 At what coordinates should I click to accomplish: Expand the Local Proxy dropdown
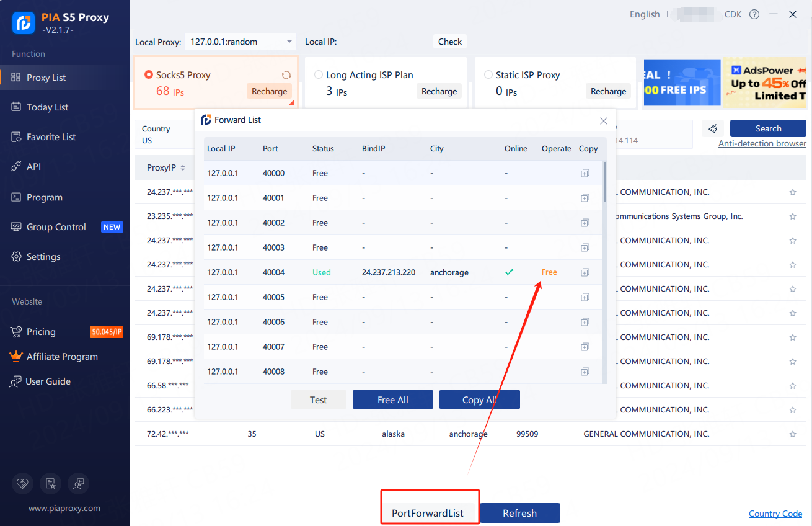pyautogui.click(x=289, y=42)
